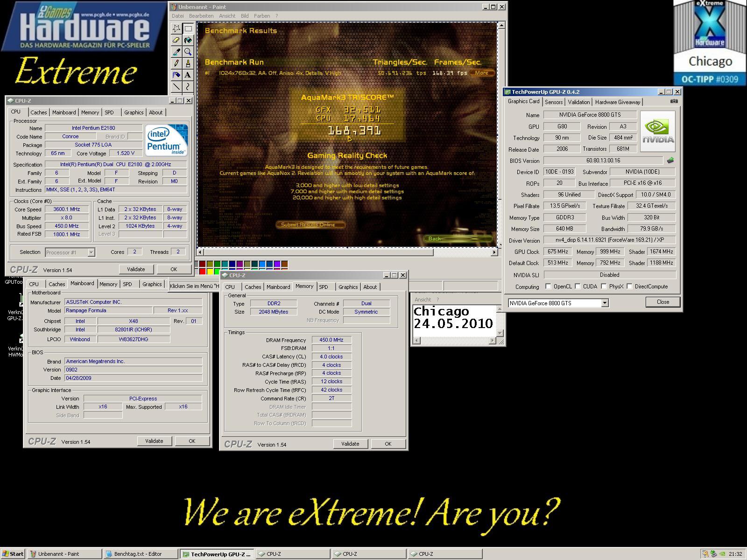This screenshot has height=560, width=747.
Task: Open the Ansicht menu in Paint
Action: pyautogui.click(x=227, y=16)
